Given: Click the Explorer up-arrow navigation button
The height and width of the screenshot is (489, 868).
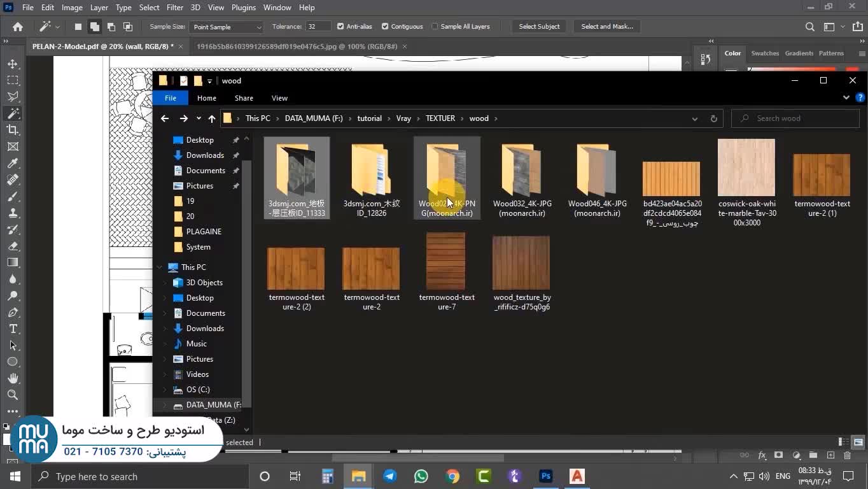Looking at the screenshot, I should click(x=212, y=118).
